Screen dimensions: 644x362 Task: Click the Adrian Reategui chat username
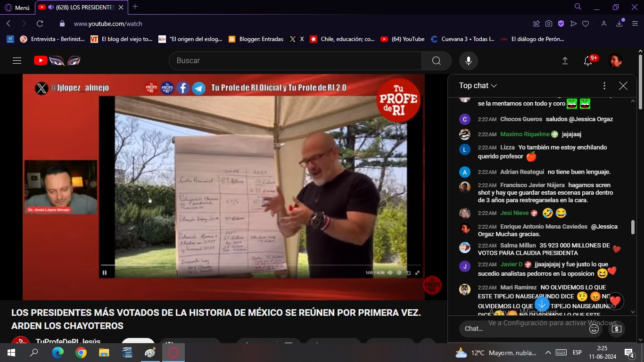[x=522, y=172]
